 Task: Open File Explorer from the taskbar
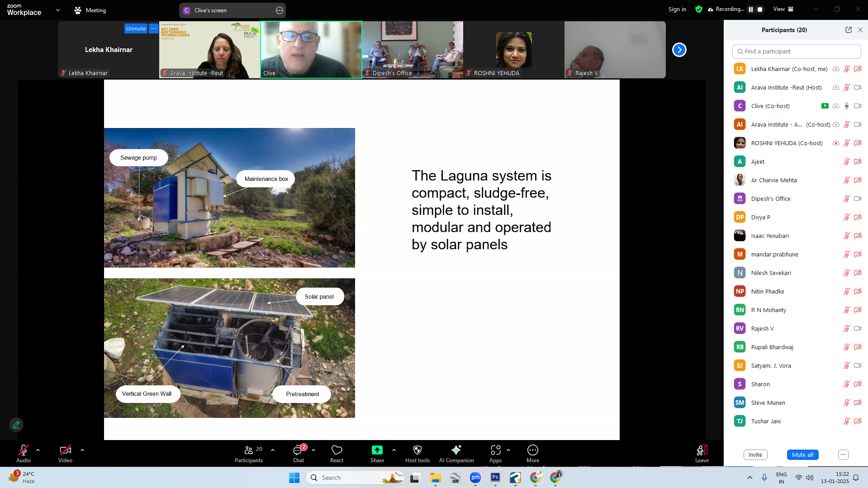pos(436,478)
